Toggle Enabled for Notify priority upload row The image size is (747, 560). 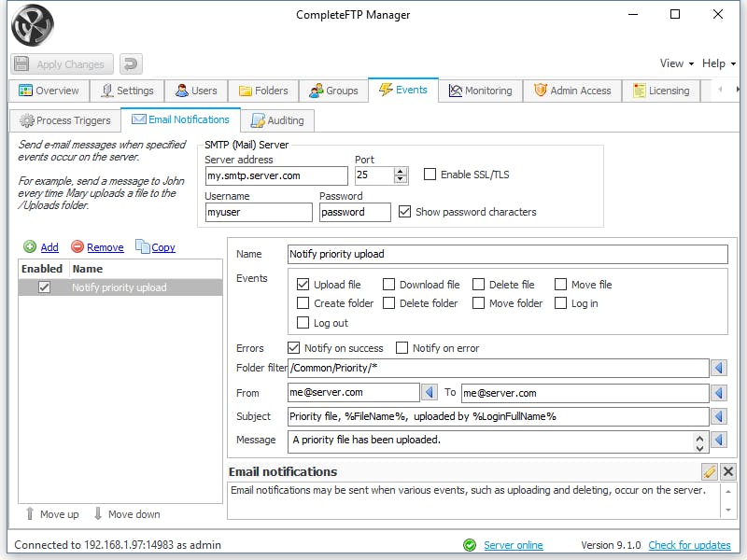point(44,287)
